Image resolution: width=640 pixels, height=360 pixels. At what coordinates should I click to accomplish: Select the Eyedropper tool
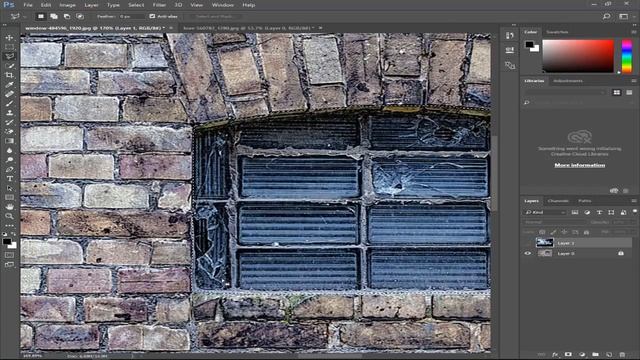point(9,84)
